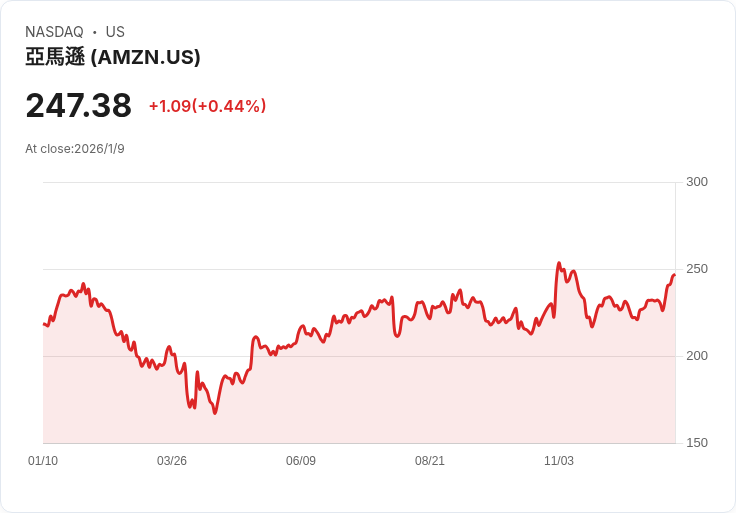
Task: Select the 08/21 date on the x-axis
Action: pos(430,461)
